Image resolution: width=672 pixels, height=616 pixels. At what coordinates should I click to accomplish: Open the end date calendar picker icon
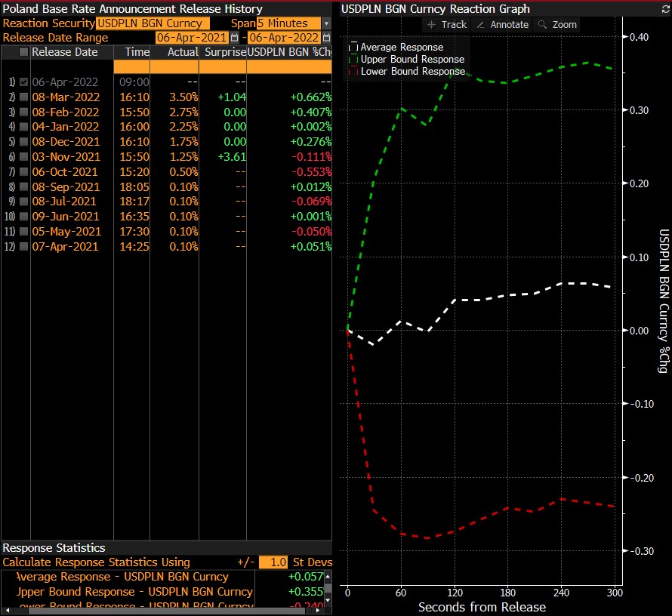click(326, 38)
